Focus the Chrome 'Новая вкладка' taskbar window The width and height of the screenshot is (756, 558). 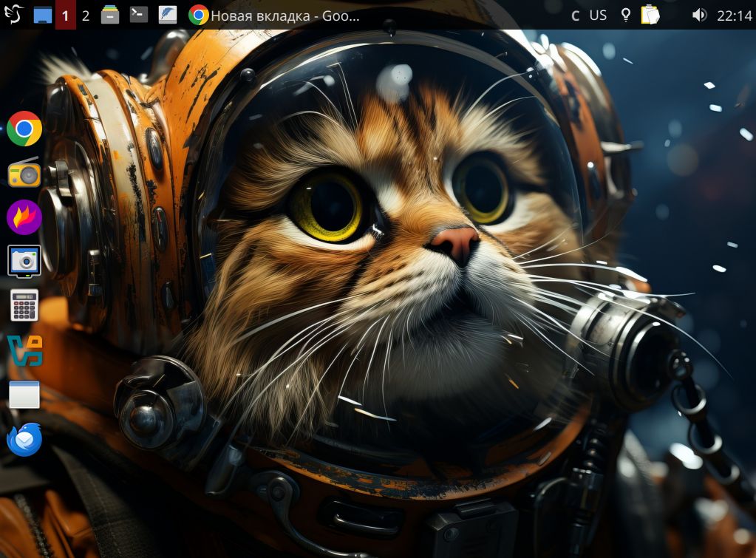pos(274,15)
